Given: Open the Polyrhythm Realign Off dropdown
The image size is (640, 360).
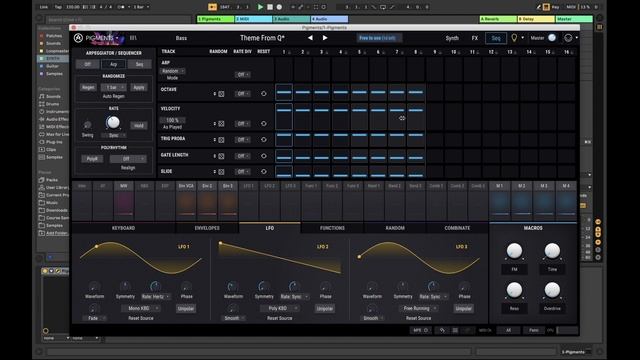Looking at the screenshot, I should (x=128, y=159).
